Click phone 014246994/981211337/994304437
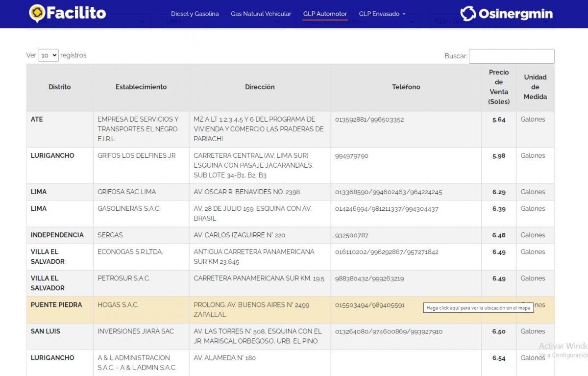 (387, 209)
